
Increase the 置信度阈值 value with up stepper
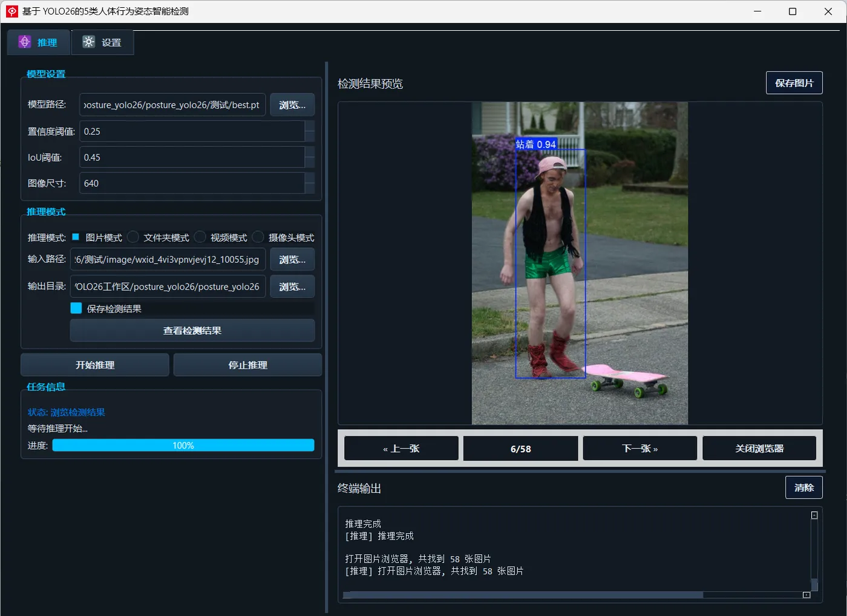pyautogui.click(x=310, y=126)
